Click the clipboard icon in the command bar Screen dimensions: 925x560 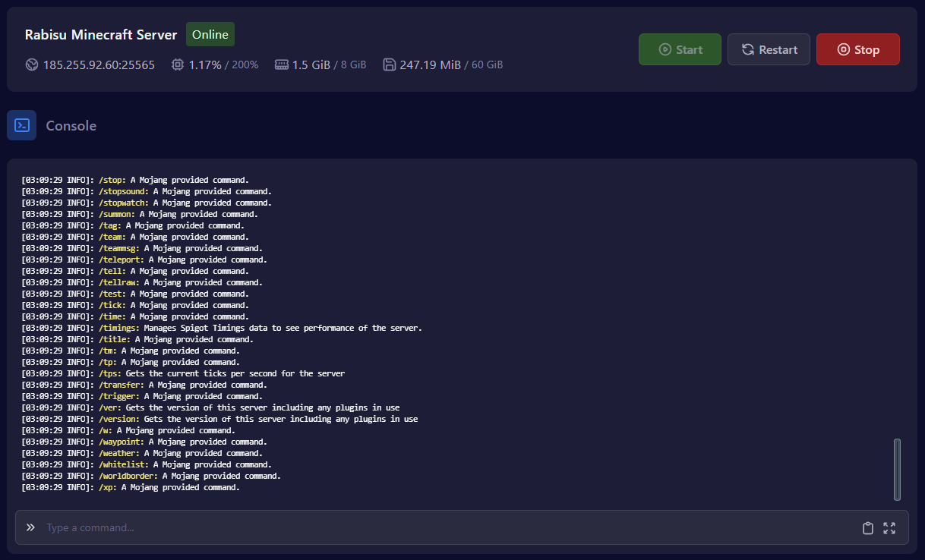point(867,528)
